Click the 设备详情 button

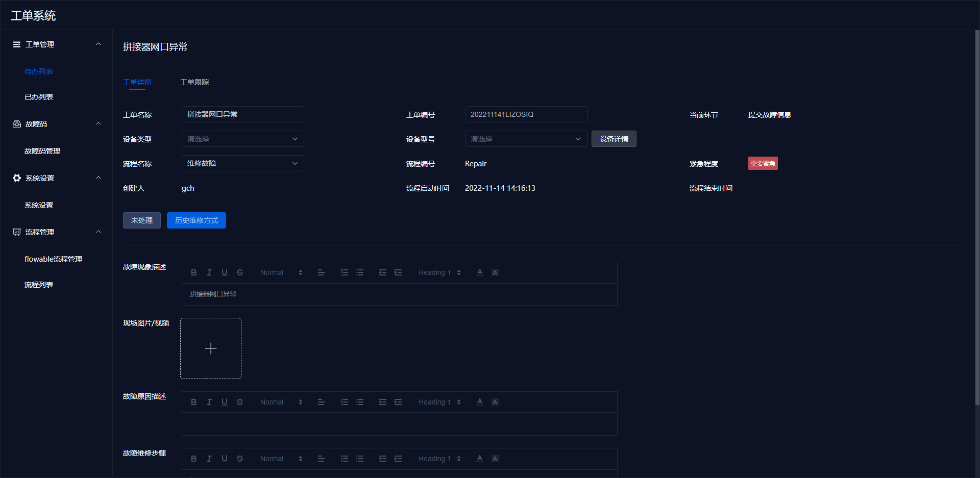[x=614, y=139]
